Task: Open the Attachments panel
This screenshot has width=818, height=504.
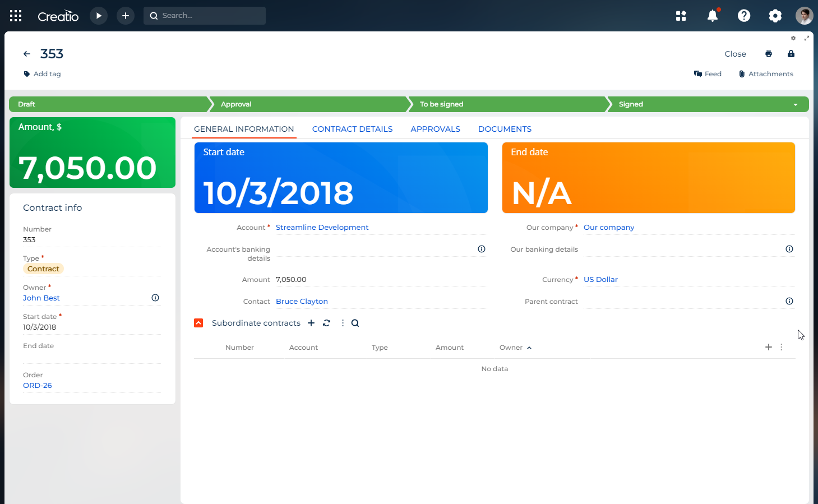Action: (766, 74)
